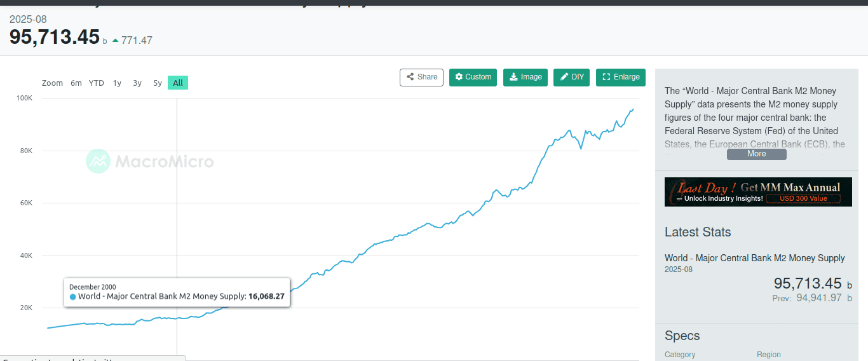
Task: Click the chart line's latest peak
Action: coord(633,109)
